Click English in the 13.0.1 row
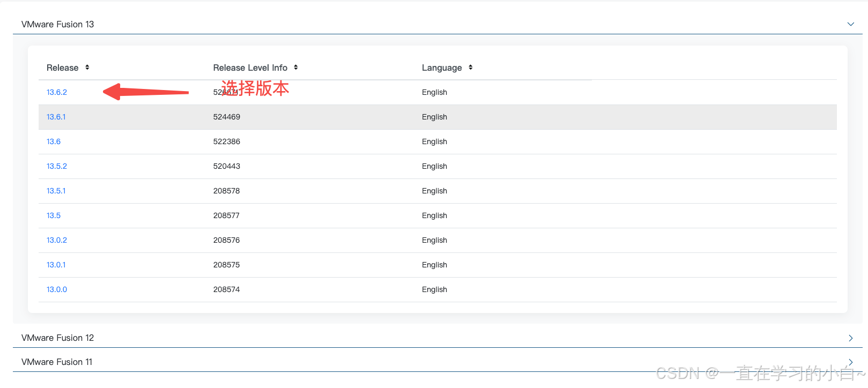 (x=434, y=265)
